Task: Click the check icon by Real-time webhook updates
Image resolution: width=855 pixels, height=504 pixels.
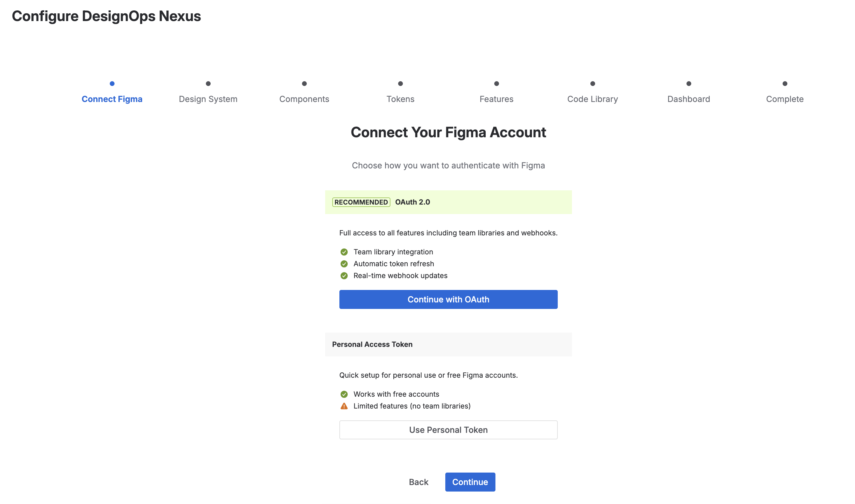Action: 344,276
